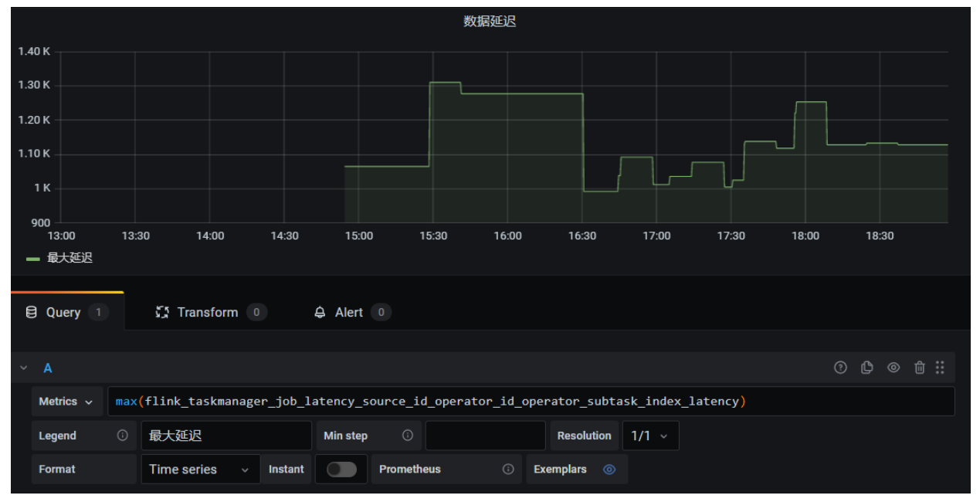Click the 最大延迟 legend series label
Screen dimensions: 980x502
coord(70,258)
